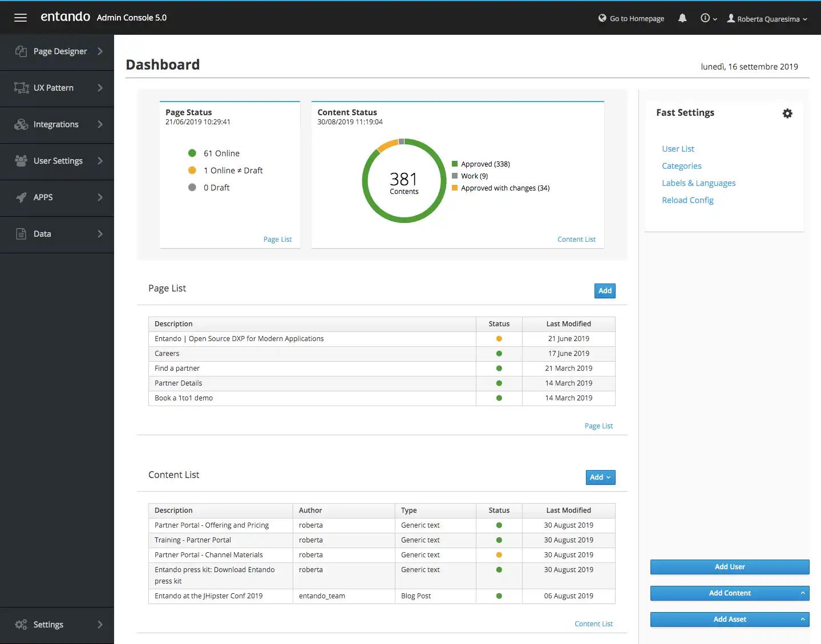Click the info icon dropdown in header
821x644 pixels.
(x=708, y=18)
